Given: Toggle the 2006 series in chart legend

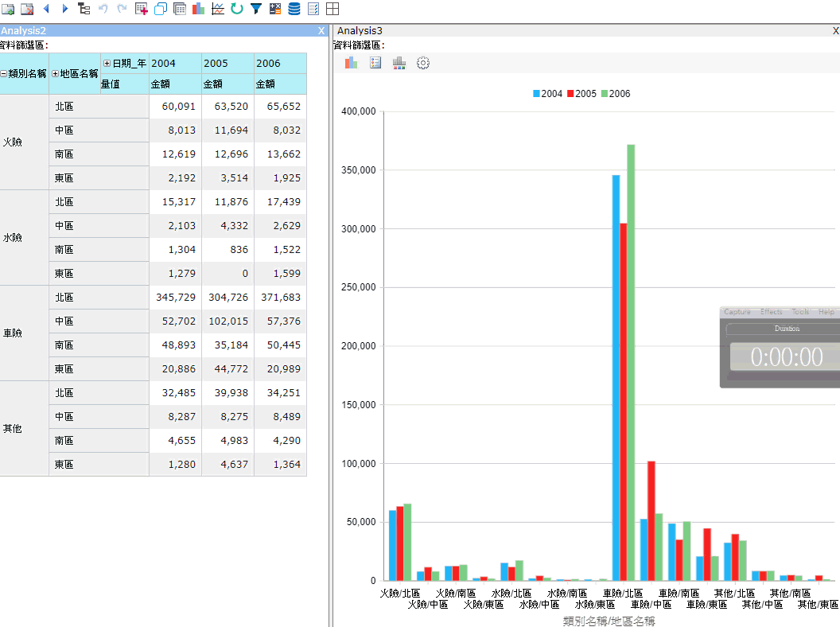Looking at the screenshot, I should click(615, 94).
